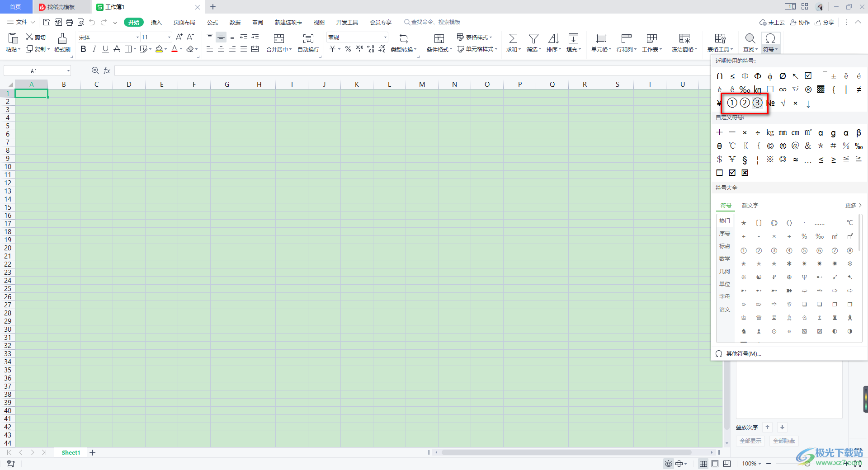Click the zoom slider in status bar

click(x=807, y=464)
